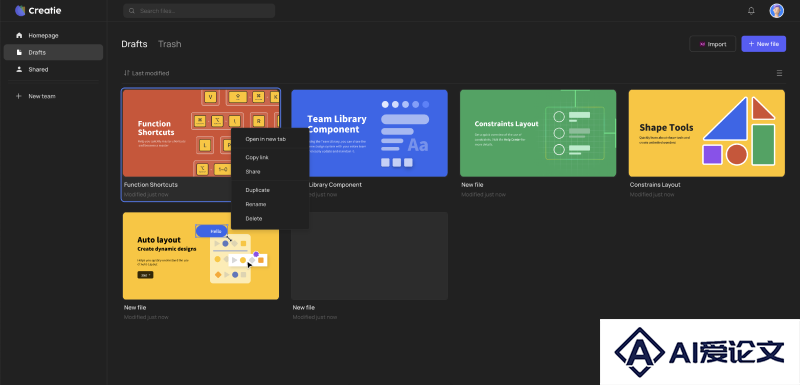Choose Rename in context menu

click(x=270, y=204)
